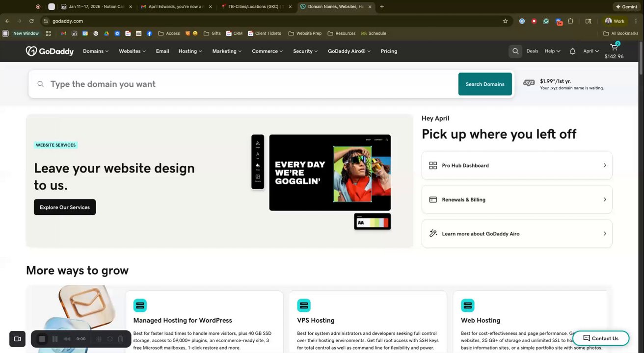Open the April account dropdown
This screenshot has height=353, width=644.
click(x=591, y=51)
